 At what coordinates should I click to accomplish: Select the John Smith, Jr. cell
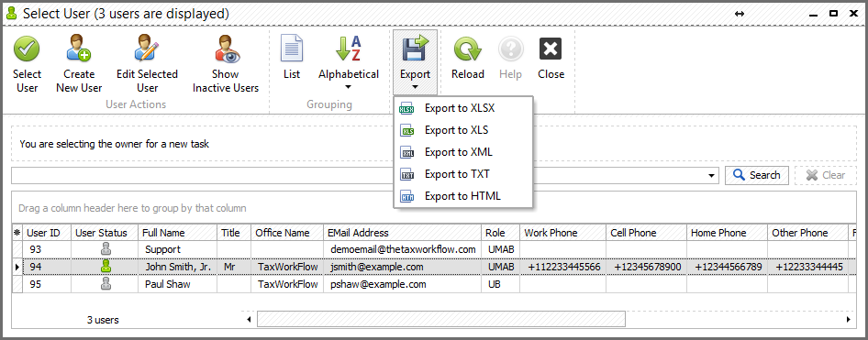[177, 267]
